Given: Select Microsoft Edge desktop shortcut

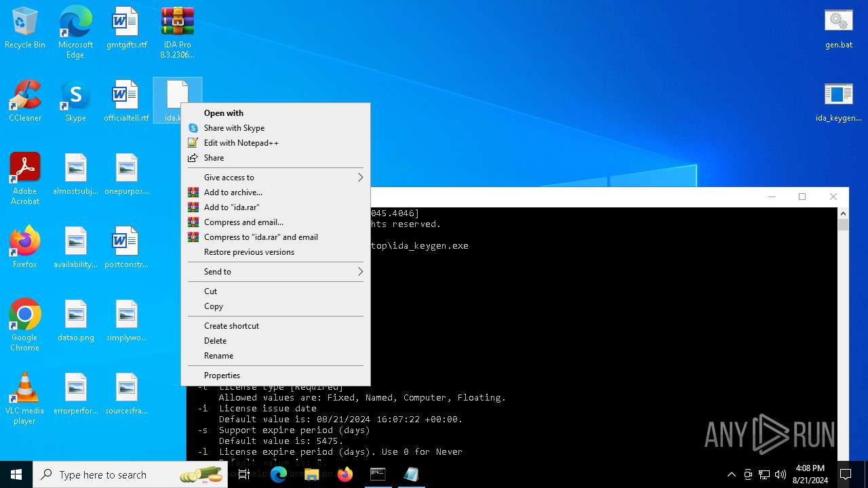Looking at the screenshot, I should click(75, 33).
